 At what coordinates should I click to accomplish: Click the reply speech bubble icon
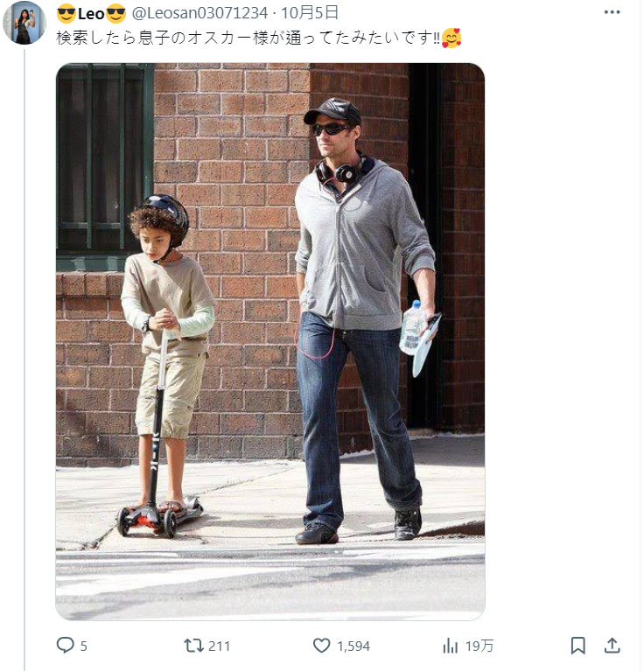point(65,645)
